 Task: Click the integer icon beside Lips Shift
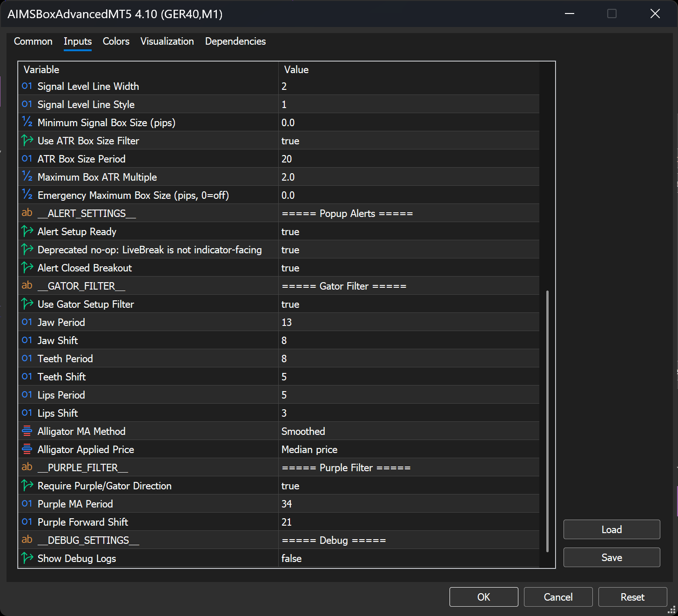pos(27,413)
